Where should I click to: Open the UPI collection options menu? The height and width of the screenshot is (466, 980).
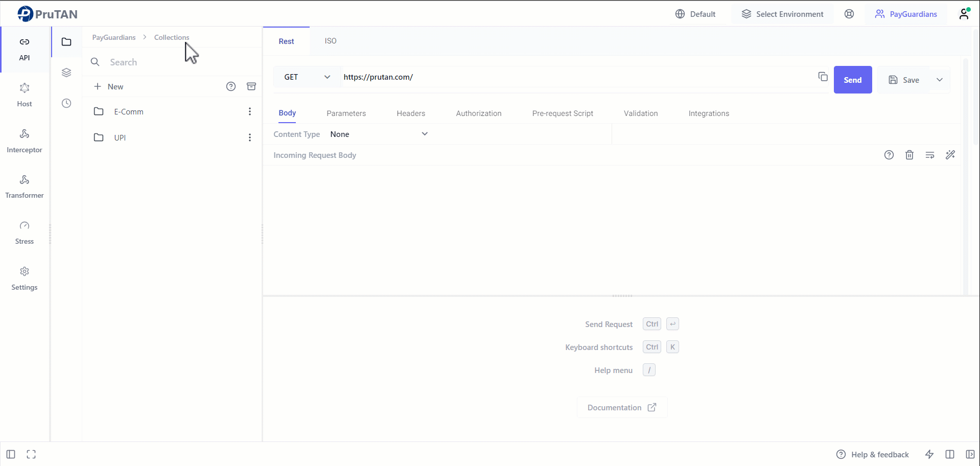250,137
